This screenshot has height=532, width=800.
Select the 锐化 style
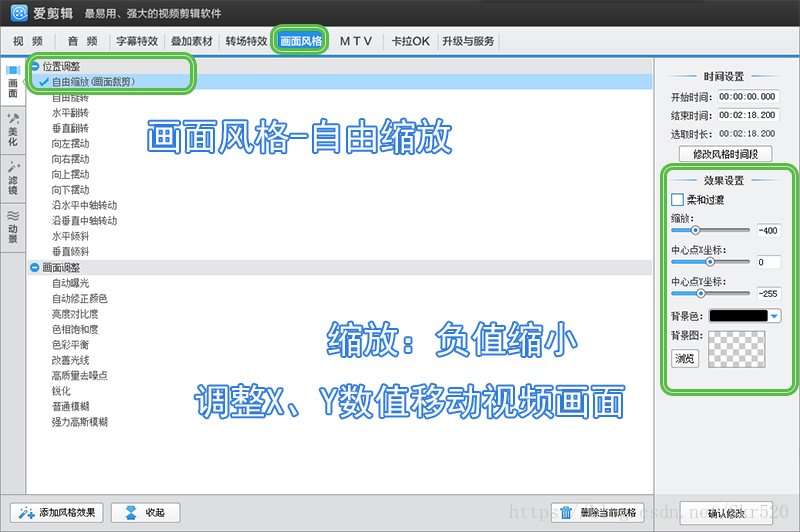point(61,391)
